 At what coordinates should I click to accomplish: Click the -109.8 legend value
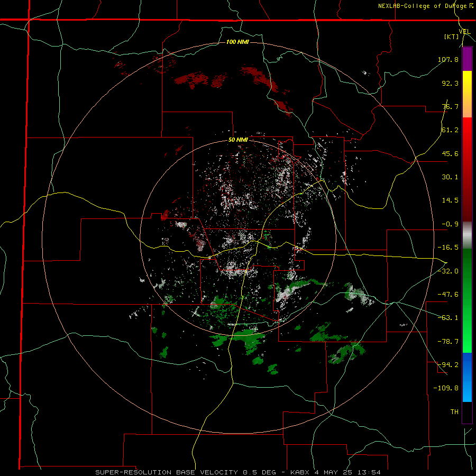pos(446,388)
